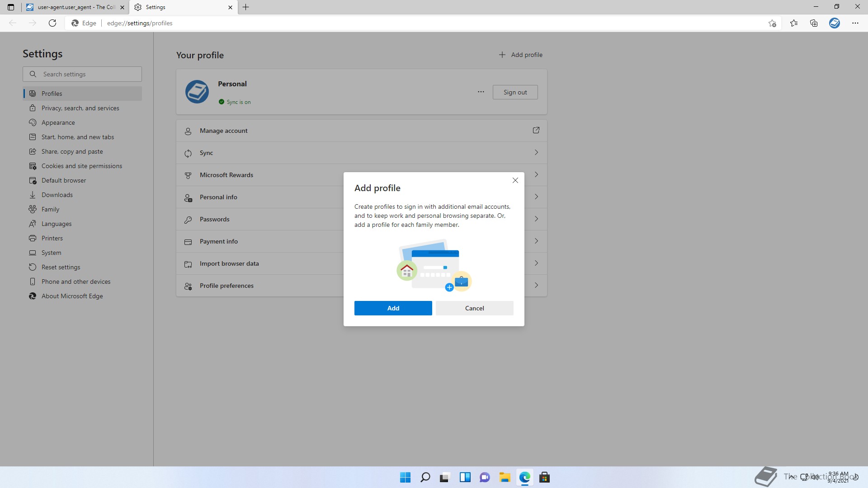The height and width of the screenshot is (488, 868).
Task: Click the System sidebar icon
Action: (33, 253)
